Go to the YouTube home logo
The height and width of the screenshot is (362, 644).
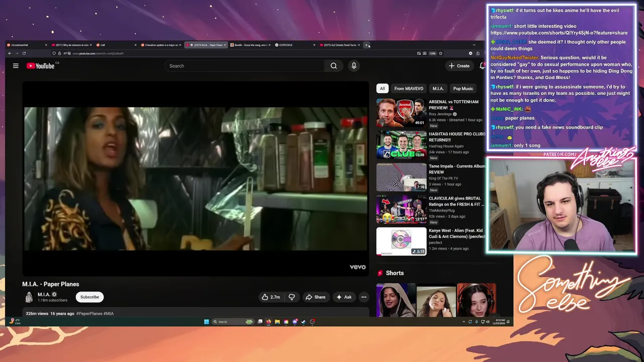[x=40, y=66]
